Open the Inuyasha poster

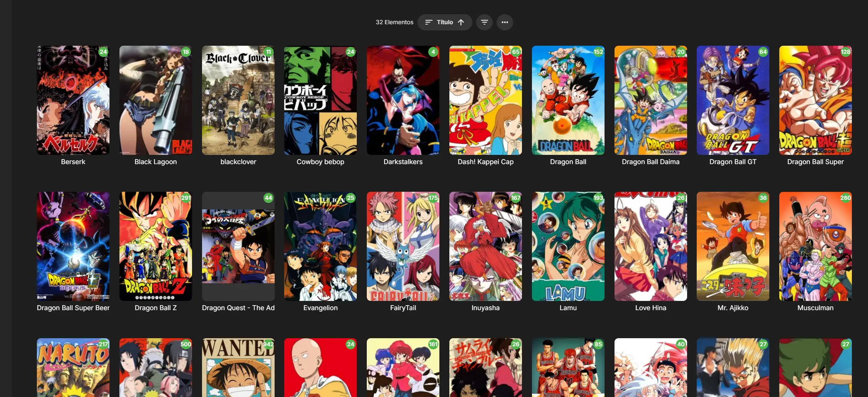coord(485,246)
